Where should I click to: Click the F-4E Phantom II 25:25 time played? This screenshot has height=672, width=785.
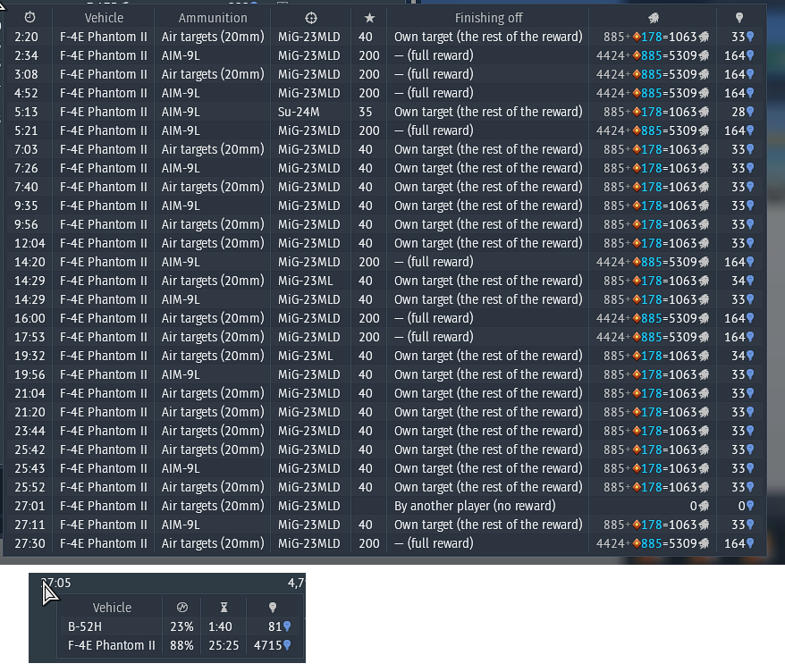pyautogui.click(x=224, y=645)
